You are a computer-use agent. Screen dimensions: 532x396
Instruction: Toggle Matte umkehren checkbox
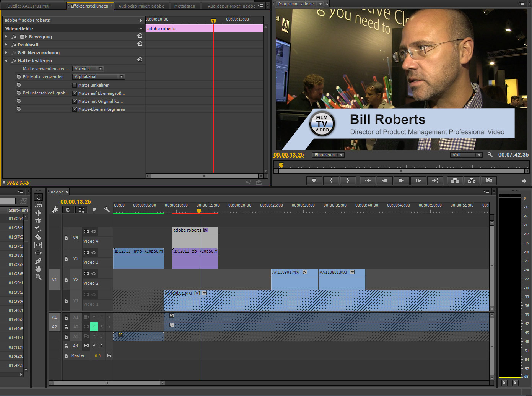pyautogui.click(x=75, y=85)
